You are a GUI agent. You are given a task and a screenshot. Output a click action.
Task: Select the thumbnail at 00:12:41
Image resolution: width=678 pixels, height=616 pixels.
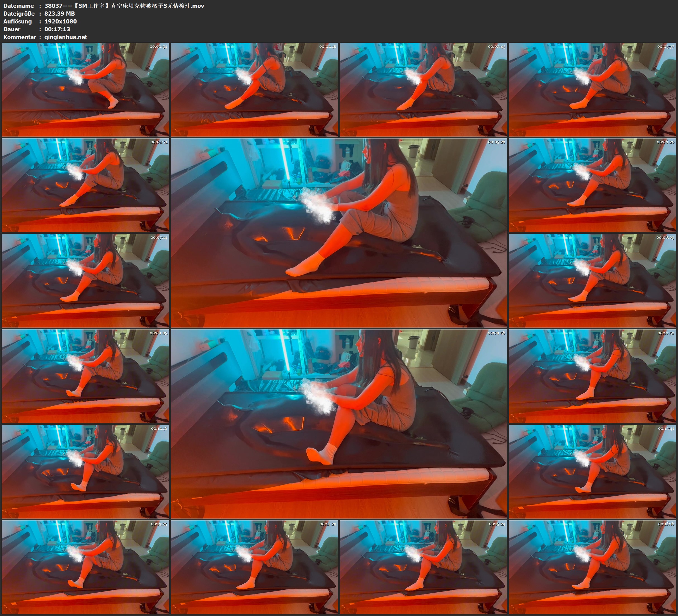[x=592, y=471]
